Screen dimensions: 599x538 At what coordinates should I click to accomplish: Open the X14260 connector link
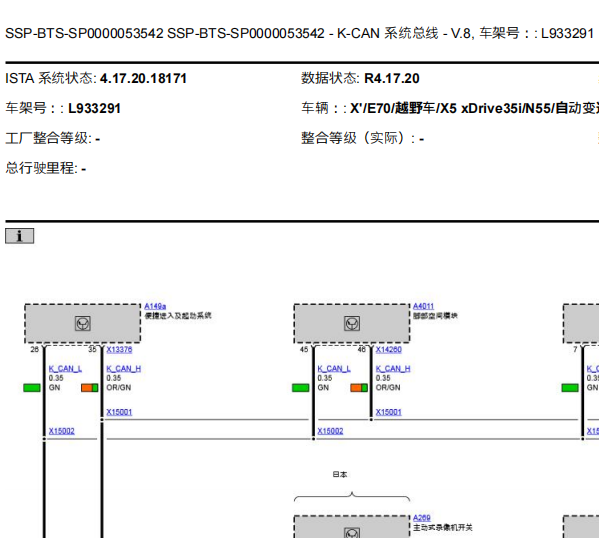[x=389, y=349]
